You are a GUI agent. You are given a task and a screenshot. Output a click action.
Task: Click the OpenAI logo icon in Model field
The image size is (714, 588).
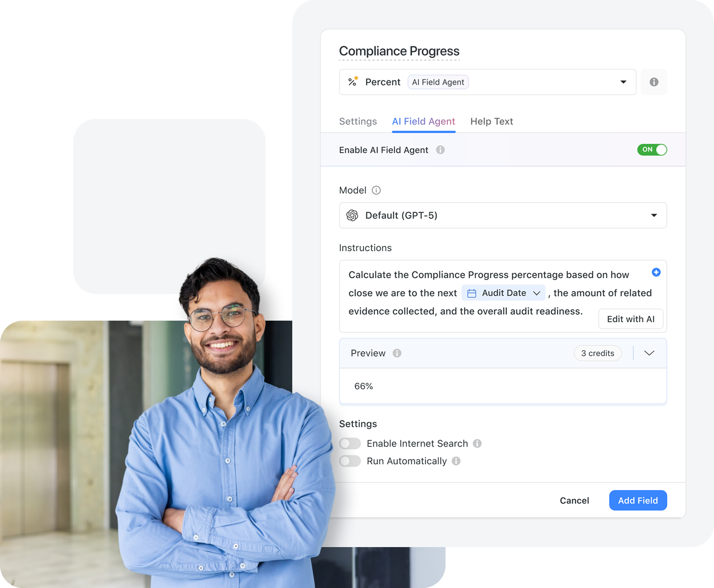pyautogui.click(x=352, y=215)
